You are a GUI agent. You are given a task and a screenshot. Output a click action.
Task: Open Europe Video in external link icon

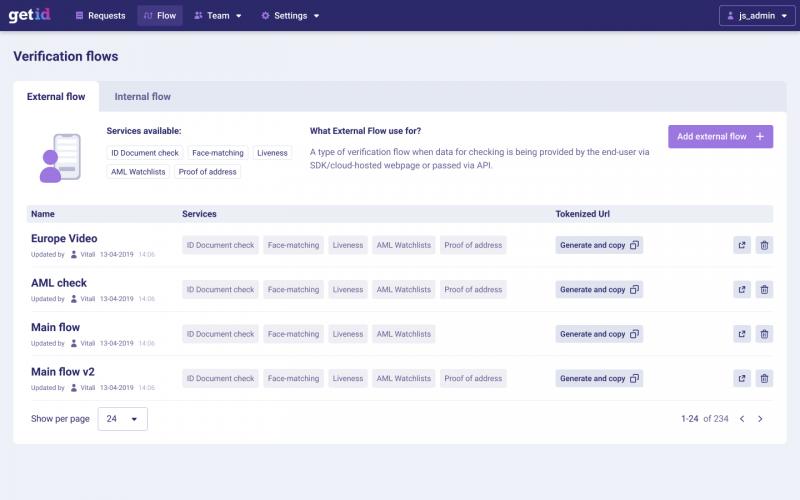[x=742, y=245]
